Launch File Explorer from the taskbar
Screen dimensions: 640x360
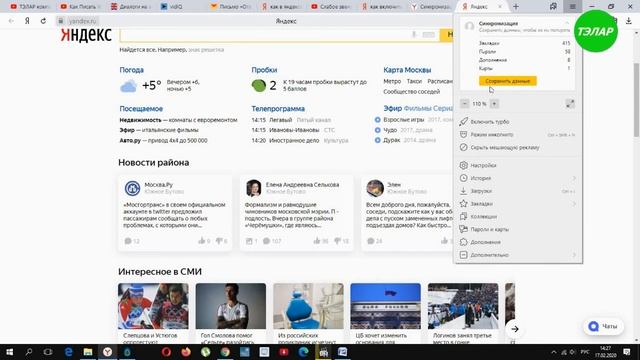pos(88,352)
